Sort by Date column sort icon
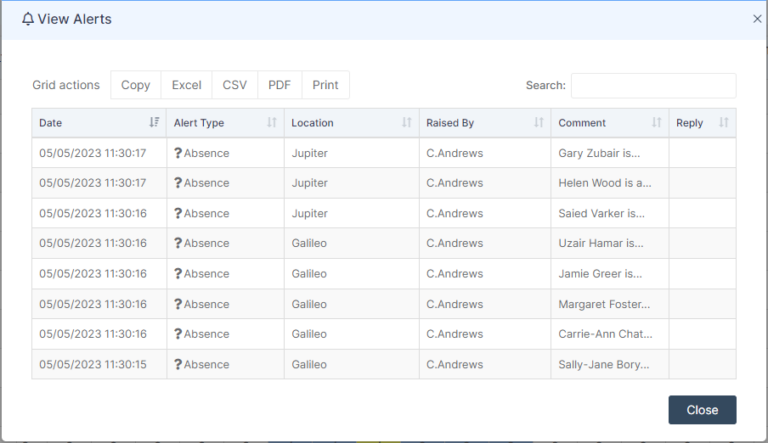Screen dimensions: 768x443 pos(154,123)
